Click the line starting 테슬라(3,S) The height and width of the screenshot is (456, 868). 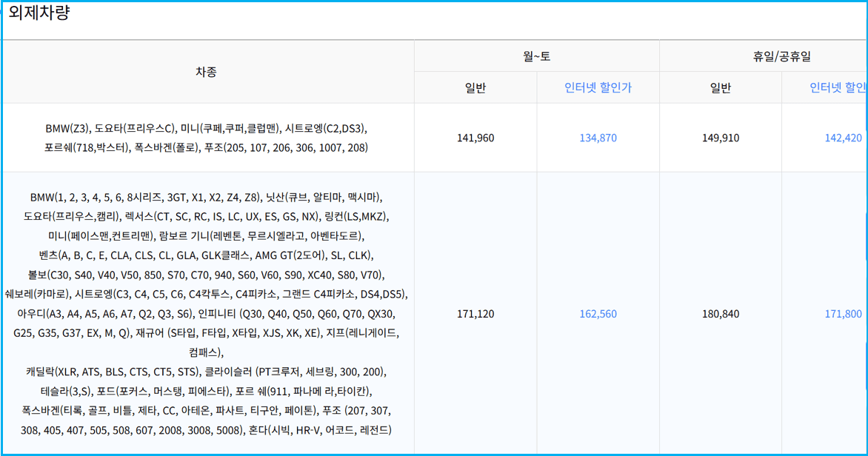click(x=206, y=392)
